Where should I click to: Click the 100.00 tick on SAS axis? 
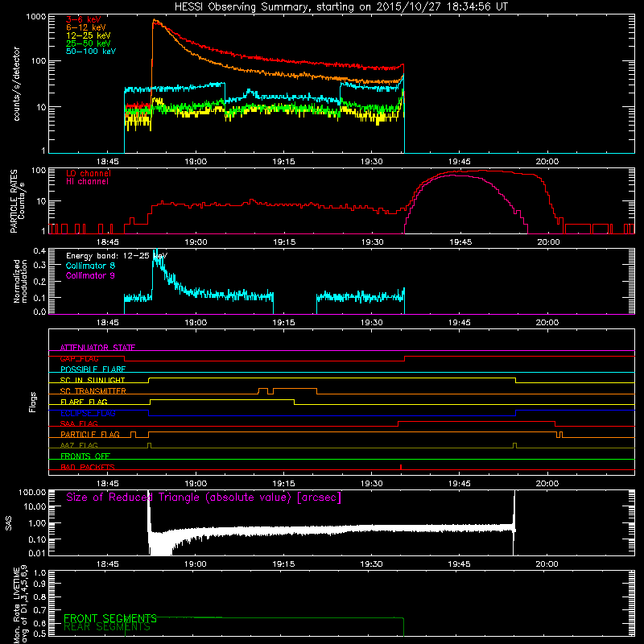pos(32,492)
